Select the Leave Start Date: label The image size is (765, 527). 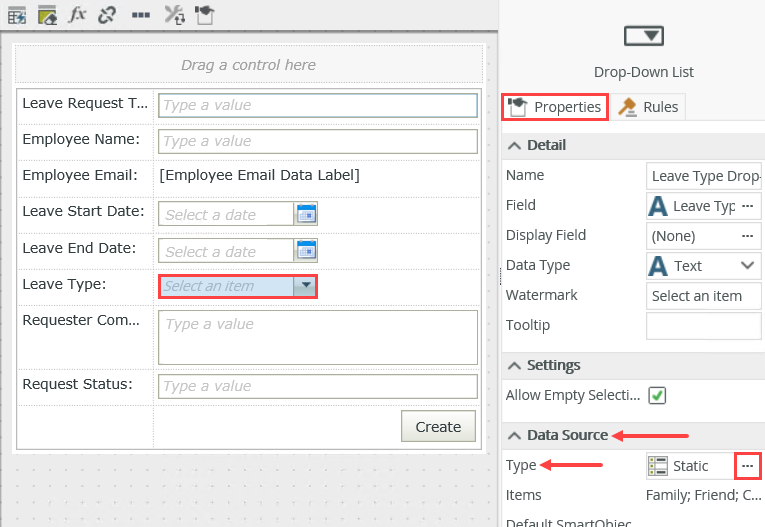coord(83,211)
